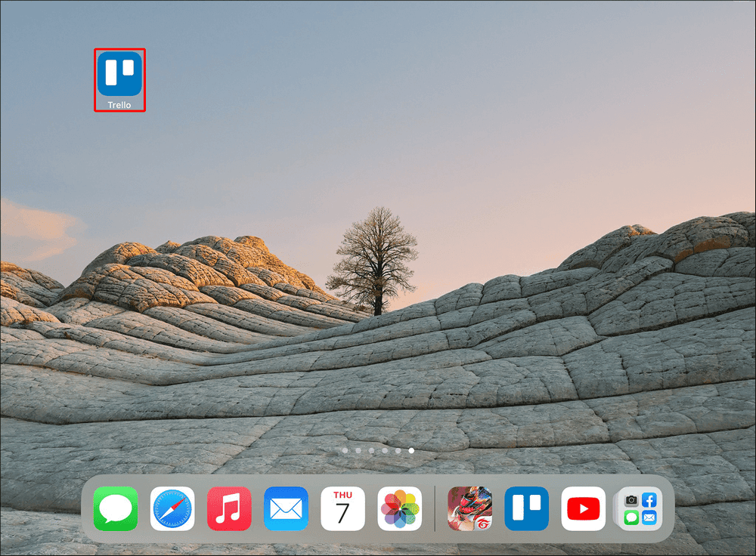Open Trello from the home screen
756x556 pixels.
click(119, 73)
